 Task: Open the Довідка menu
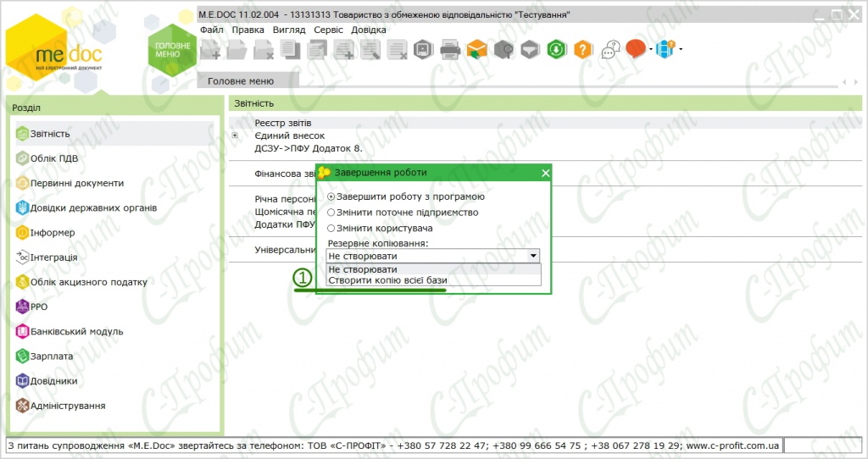tap(369, 30)
